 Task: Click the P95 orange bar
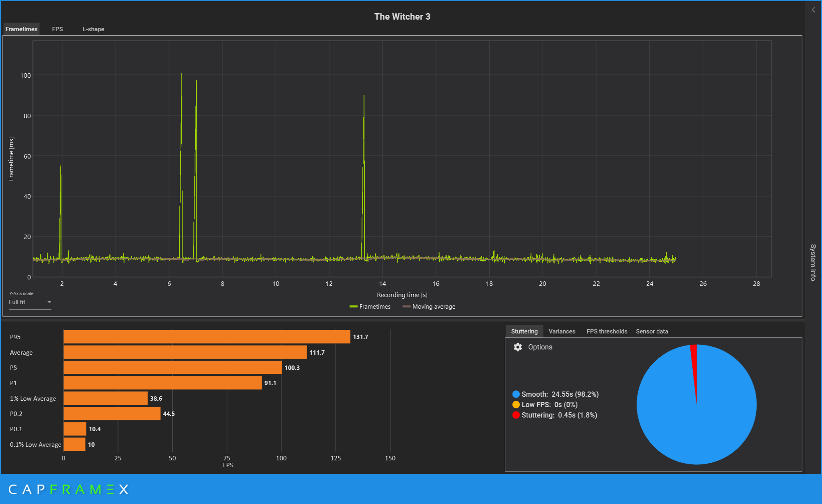click(207, 337)
